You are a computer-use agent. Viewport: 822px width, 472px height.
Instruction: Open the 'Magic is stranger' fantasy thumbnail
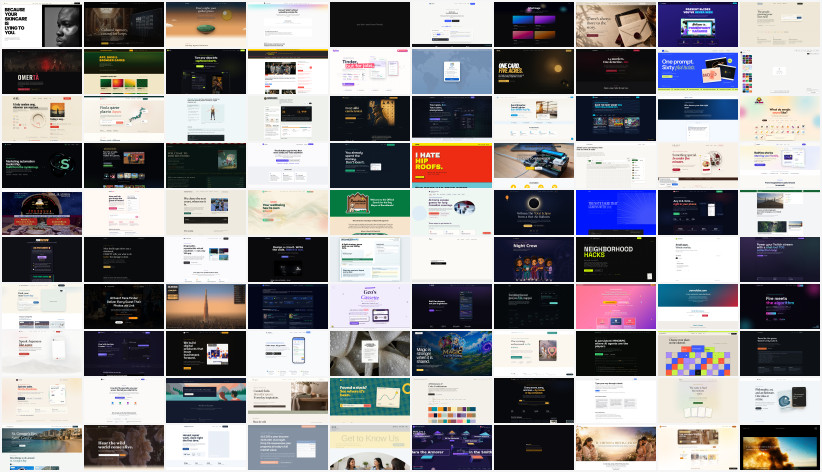click(452, 353)
